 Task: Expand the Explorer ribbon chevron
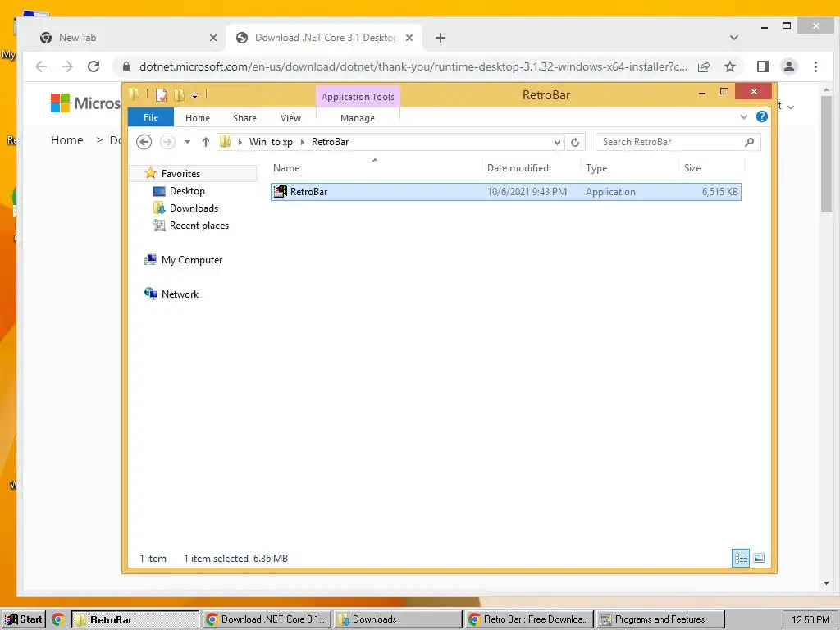point(743,116)
